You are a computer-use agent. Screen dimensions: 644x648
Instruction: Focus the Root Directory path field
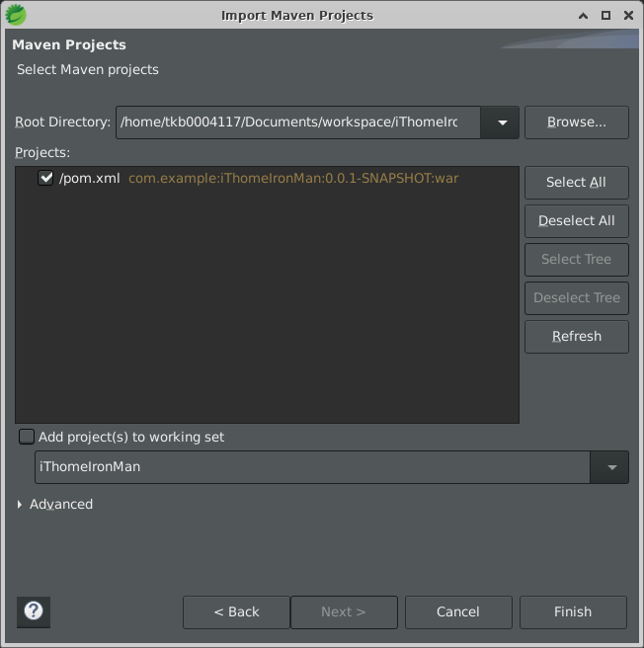point(298,122)
